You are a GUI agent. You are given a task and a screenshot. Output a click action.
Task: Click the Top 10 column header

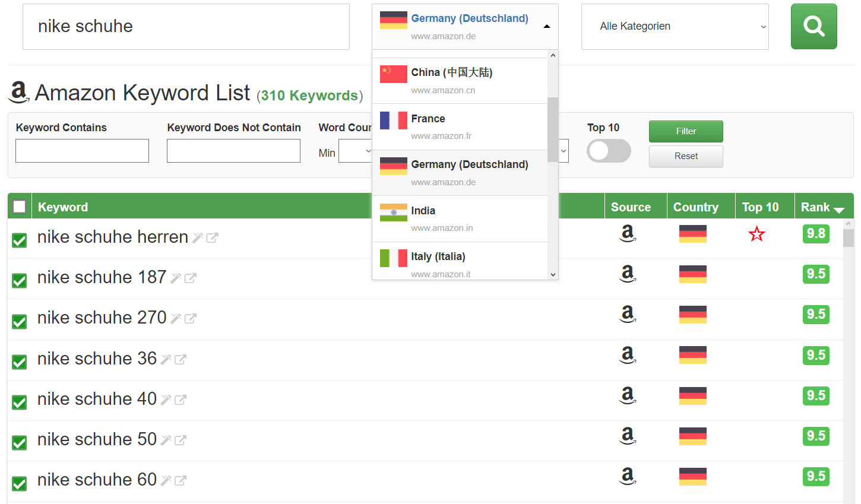(762, 206)
